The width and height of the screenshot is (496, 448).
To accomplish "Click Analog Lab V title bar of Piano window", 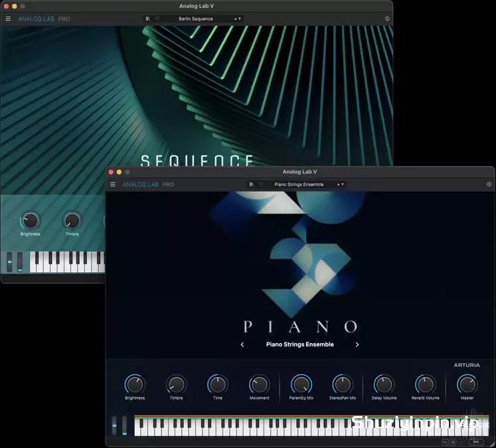I will [x=299, y=172].
